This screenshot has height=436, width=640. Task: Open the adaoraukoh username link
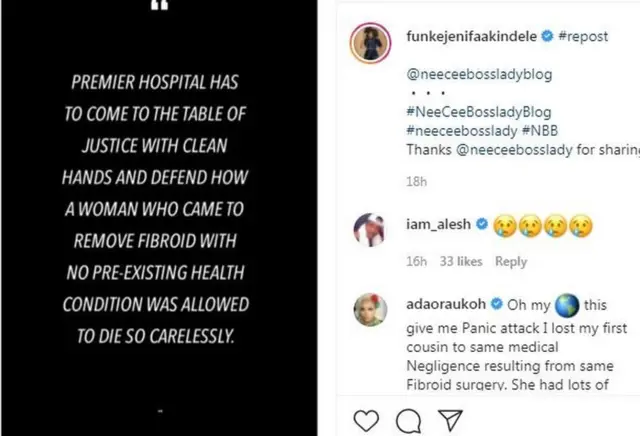(446, 305)
